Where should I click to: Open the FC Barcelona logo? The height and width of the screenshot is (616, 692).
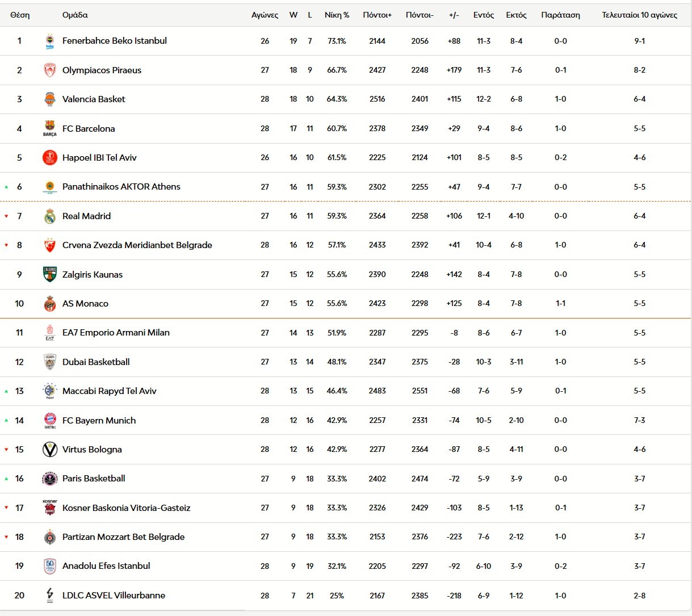[x=50, y=128]
